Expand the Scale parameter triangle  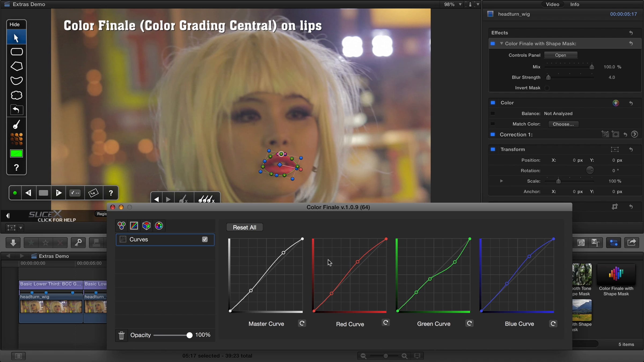(x=501, y=181)
